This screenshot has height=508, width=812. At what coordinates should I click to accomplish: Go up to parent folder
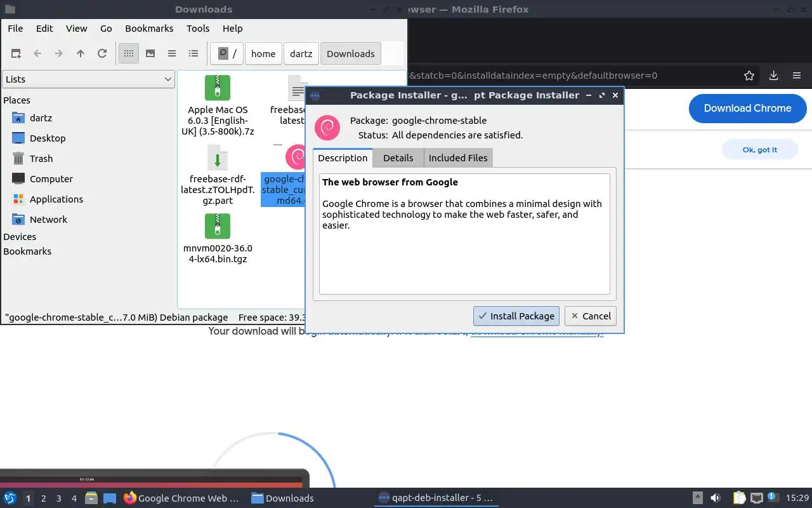click(x=81, y=54)
